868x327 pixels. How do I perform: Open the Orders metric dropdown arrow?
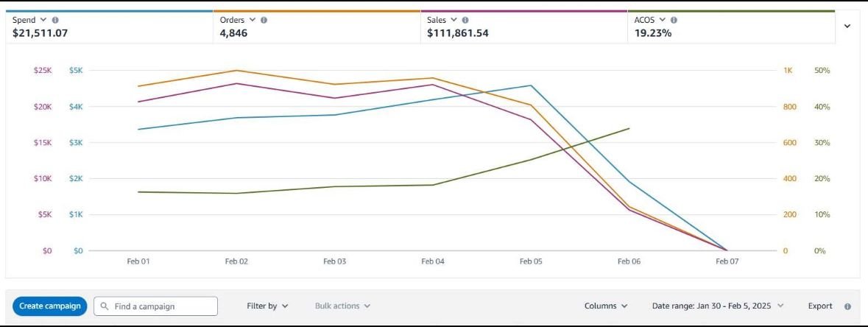click(253, 20)
